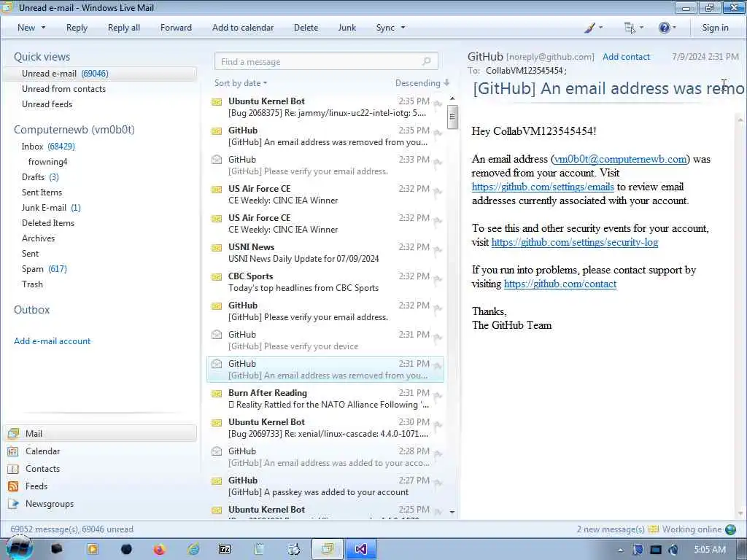Open Feeds section with RSS icon
Image resolution: width=747 pixels, height=560 pixels.
coord(13,486)
